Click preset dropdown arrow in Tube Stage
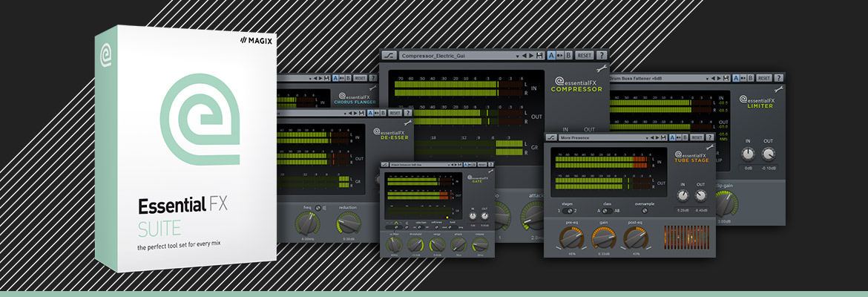 point(647,138)
